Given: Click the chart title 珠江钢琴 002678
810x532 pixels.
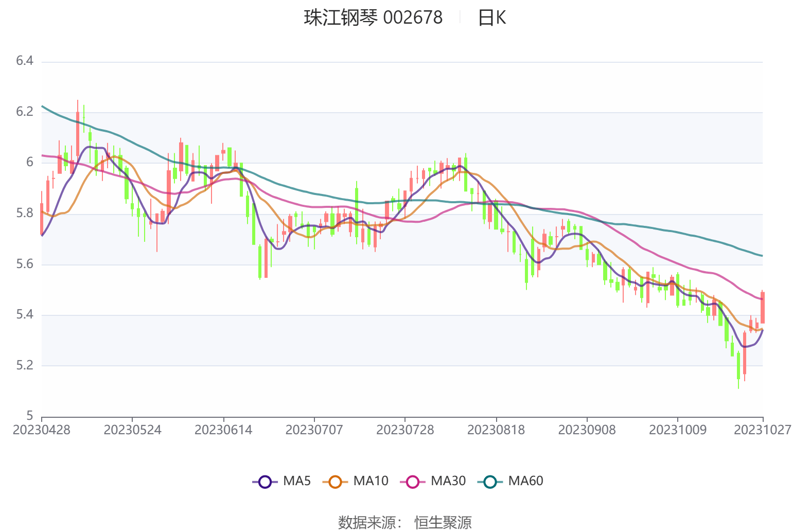Looking at the screenshot, I should (x=373, y=18).
